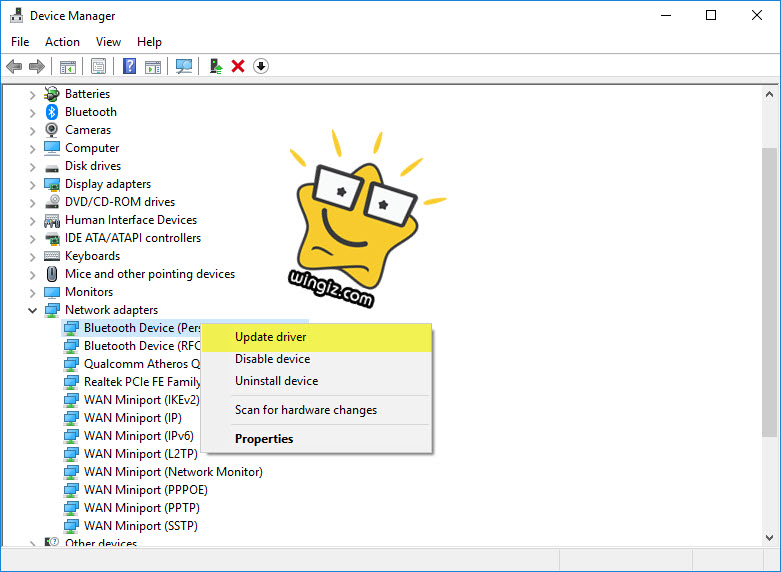Click the Display adapters category icon
The height and width of the screenshot is (572, 781).
coord(52,184)
